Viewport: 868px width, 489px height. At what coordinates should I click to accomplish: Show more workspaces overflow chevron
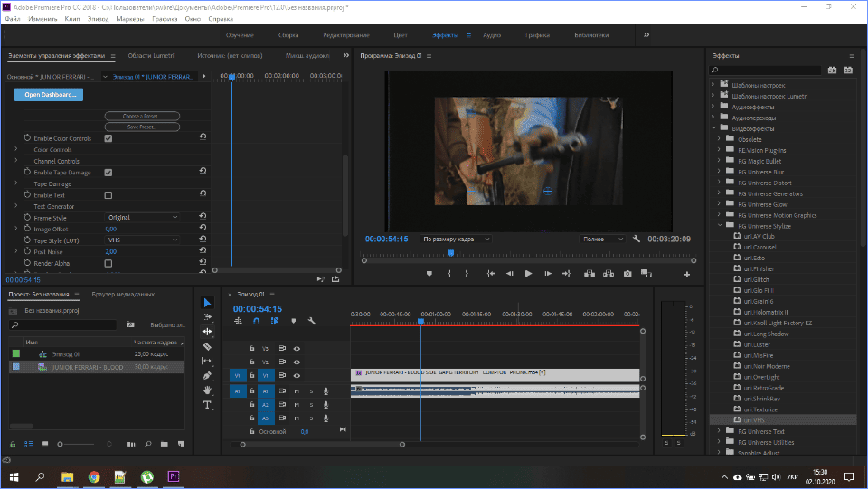[646, 35]
